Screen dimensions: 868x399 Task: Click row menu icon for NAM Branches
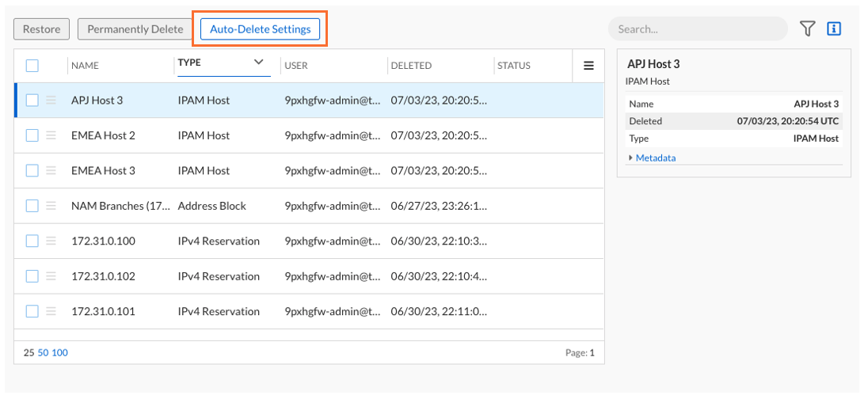coord(51,206)
